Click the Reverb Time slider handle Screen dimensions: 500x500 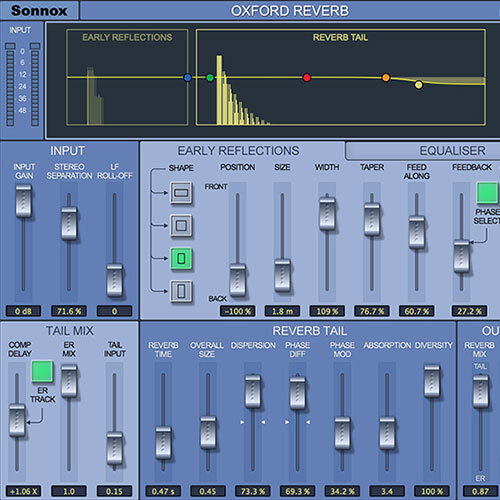point(163,443)
